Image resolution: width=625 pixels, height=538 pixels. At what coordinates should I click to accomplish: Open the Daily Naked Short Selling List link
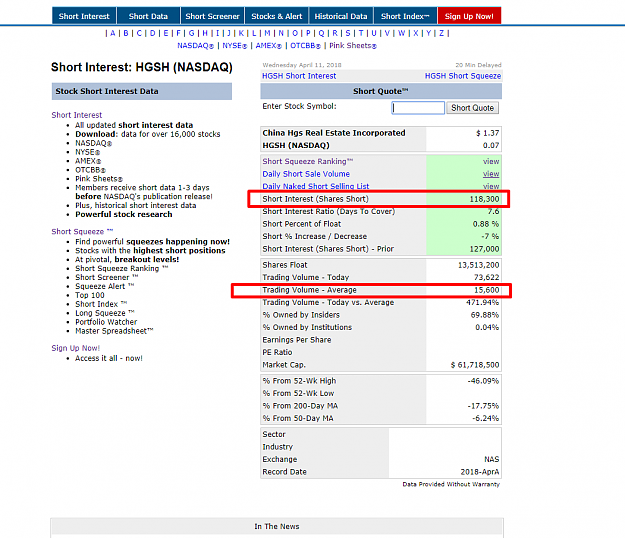point(315,186)
